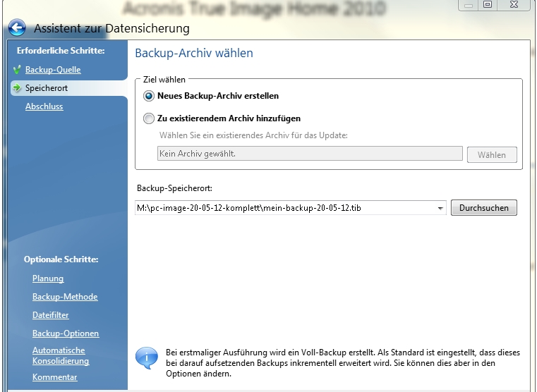Jump to the Abschluss step
The image size is (537, 392).
tap(44, 106)
